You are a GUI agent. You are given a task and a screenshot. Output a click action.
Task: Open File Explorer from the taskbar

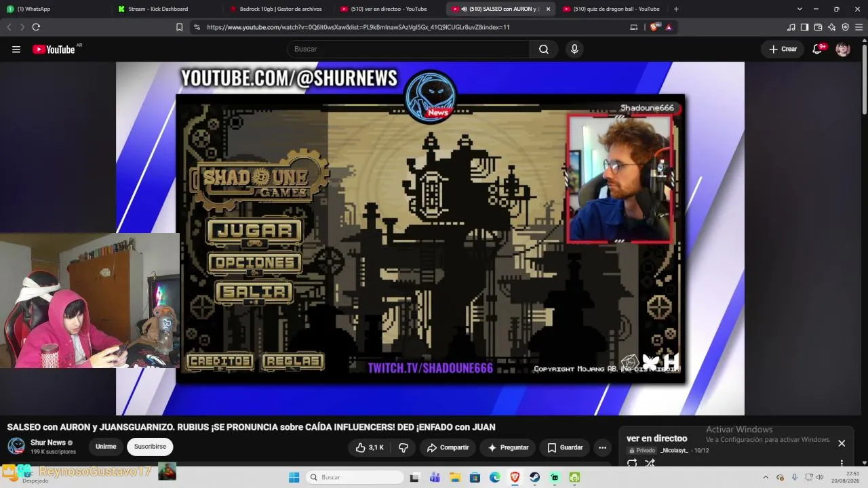coord(455,477)
